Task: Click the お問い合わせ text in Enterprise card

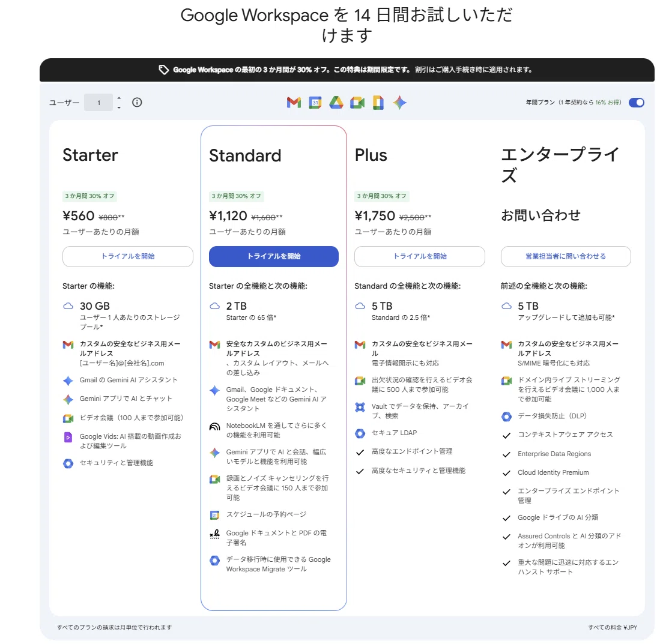Action: (540, 215)
